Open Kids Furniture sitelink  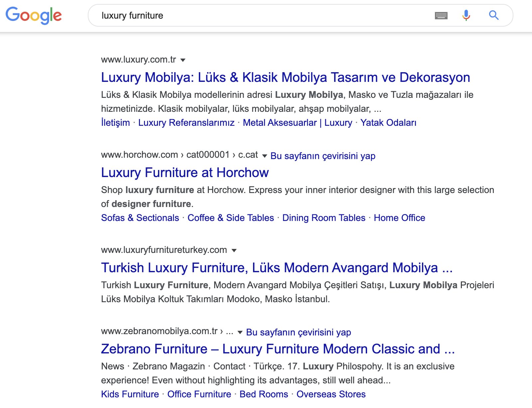130,394
